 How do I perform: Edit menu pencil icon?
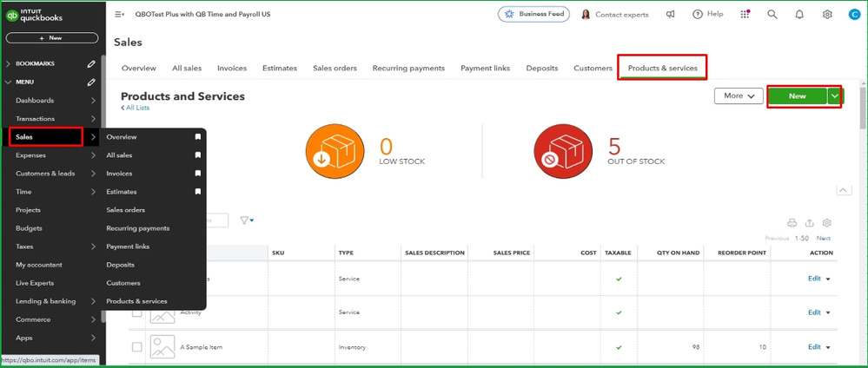coord(91,82)
